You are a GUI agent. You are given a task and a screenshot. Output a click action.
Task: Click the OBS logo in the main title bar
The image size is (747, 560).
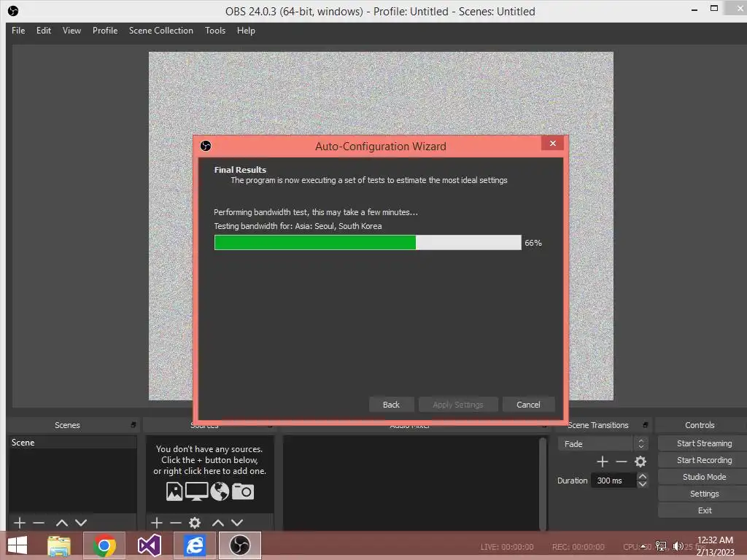point(13,11)
